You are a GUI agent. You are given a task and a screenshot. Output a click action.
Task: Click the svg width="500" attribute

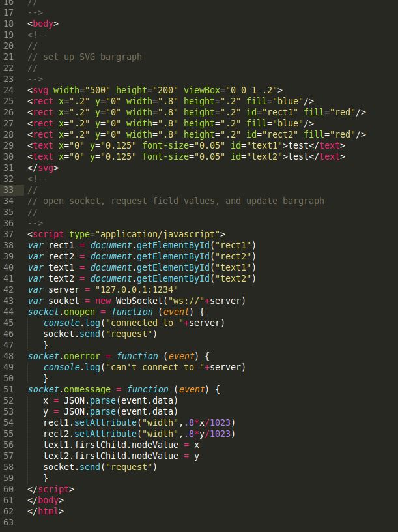[x=81, y=90]
